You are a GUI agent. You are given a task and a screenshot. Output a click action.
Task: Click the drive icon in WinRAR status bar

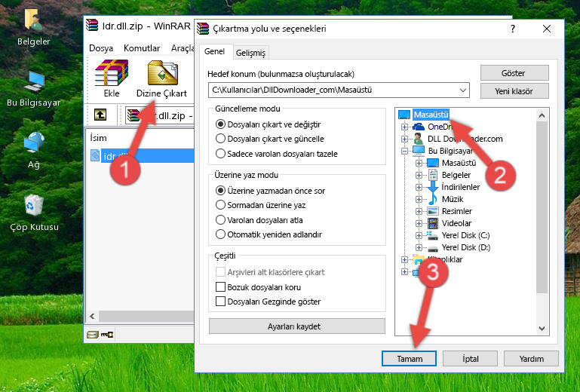(93, 335)
